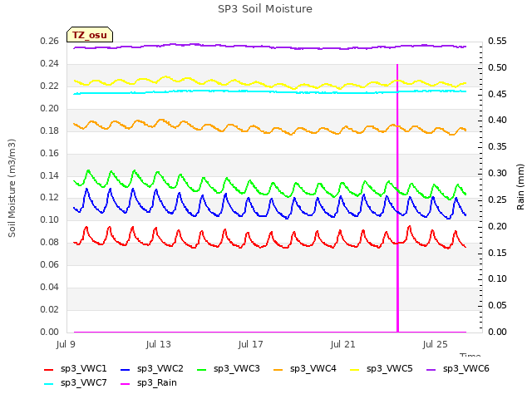Image resolution: width=532 pixels, height=399 pixels.
Task: Click the Jul 21 date tick label
Action: [342, 345]
